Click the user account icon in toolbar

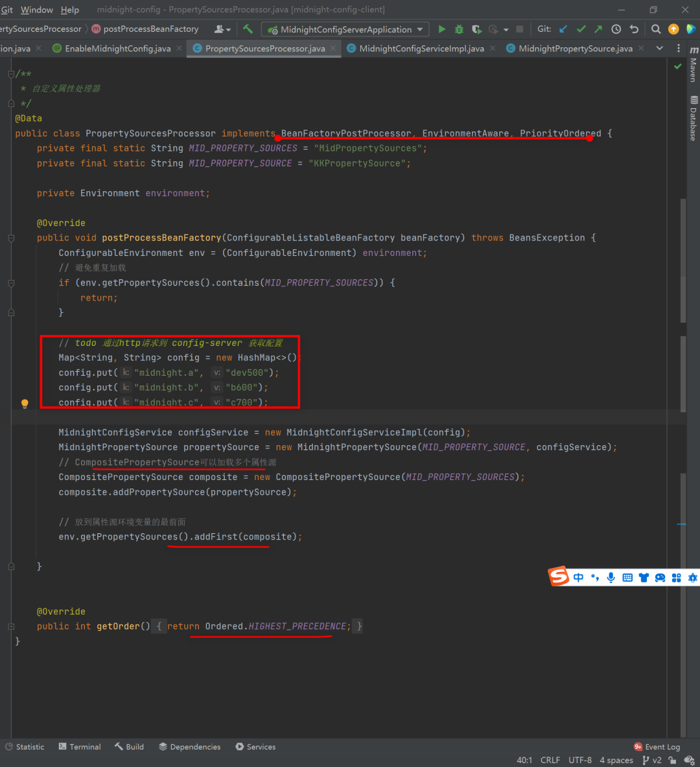point(222,29)
